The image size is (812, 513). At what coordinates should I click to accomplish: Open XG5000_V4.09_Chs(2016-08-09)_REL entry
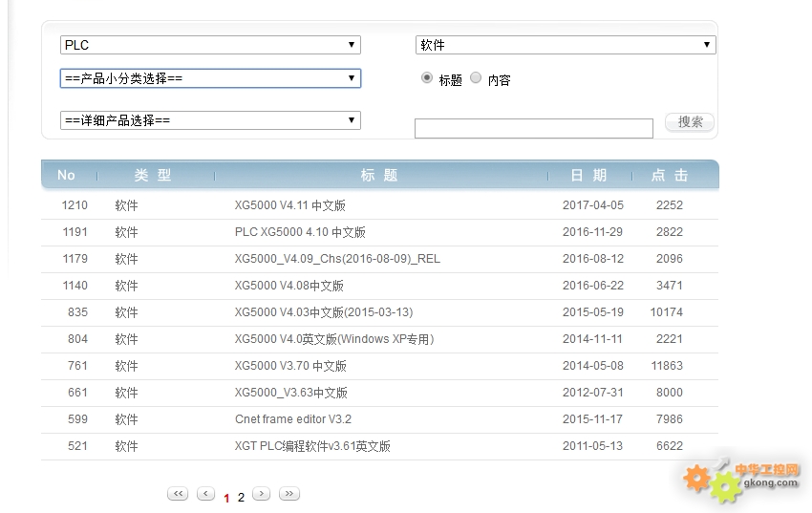(x=337, y=259)
